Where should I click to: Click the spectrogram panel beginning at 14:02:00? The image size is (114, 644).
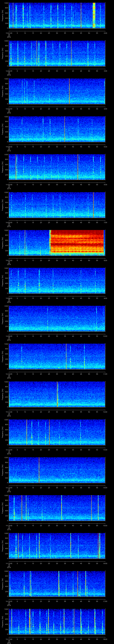57,53
